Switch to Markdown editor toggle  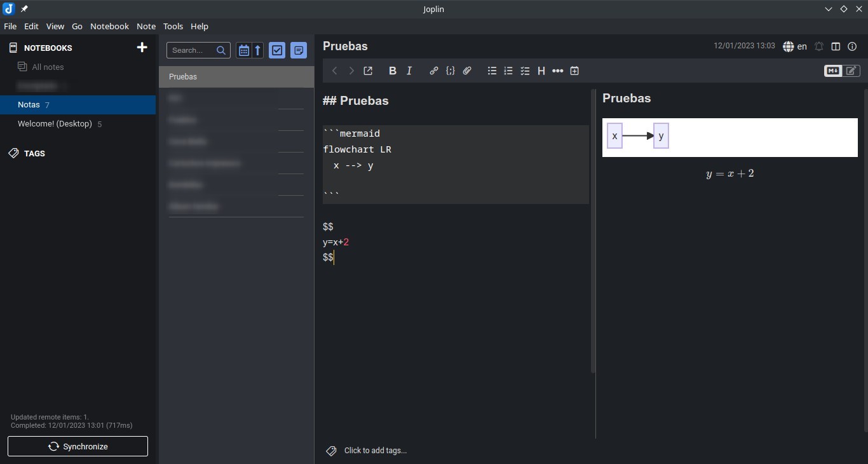[833, 71]
